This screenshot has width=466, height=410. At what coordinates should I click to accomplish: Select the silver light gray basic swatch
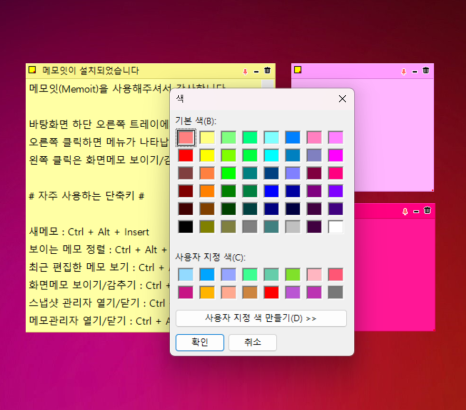(293, 227)
